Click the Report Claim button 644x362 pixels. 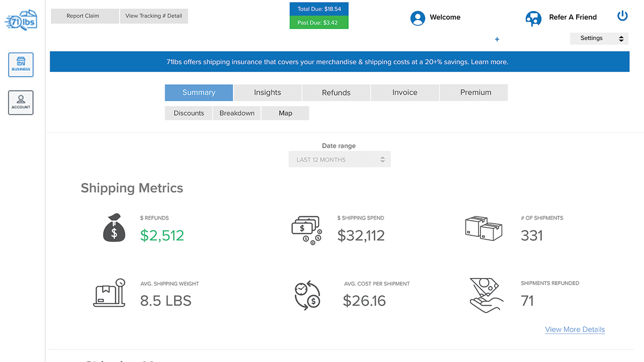[85, 16]
